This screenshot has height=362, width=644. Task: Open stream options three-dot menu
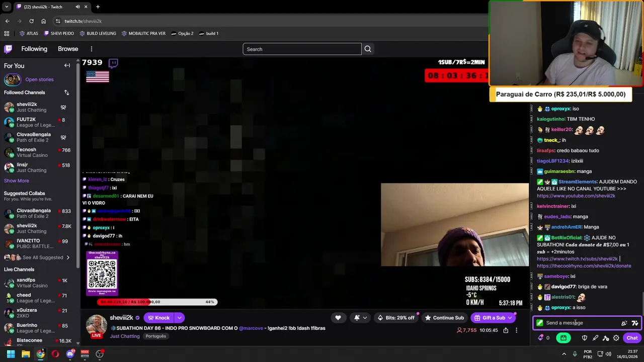[516, 330]
